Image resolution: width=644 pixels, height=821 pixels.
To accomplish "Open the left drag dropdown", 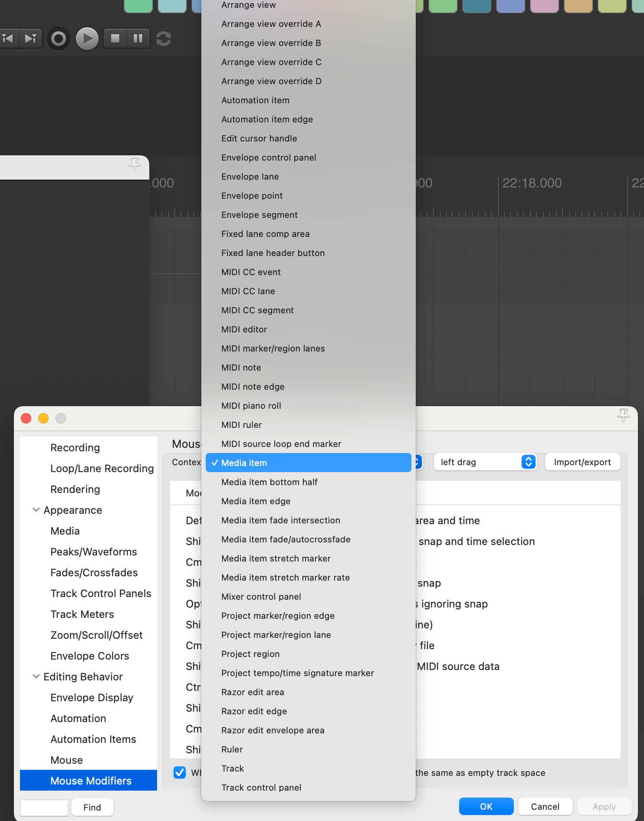I will 486,462.
